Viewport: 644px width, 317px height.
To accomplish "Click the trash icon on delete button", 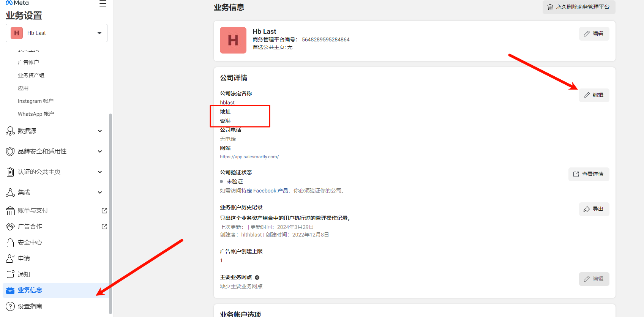I will (x=550, y=7).
